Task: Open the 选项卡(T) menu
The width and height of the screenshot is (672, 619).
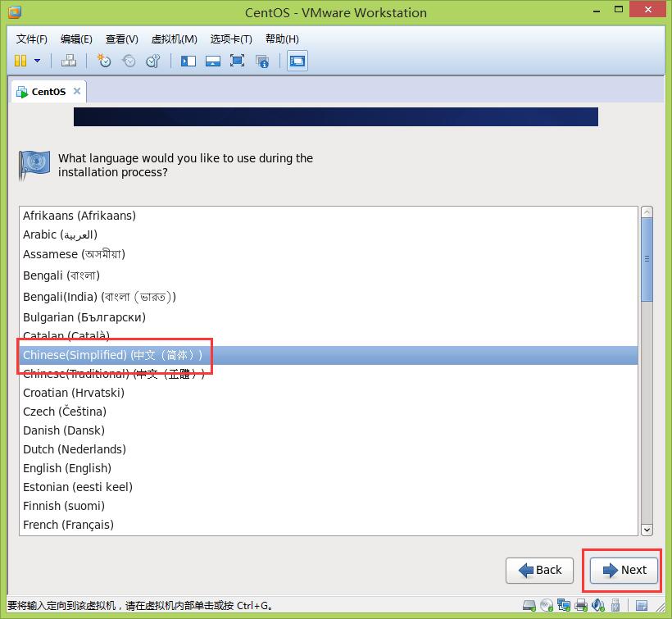Action: point(230,39)
